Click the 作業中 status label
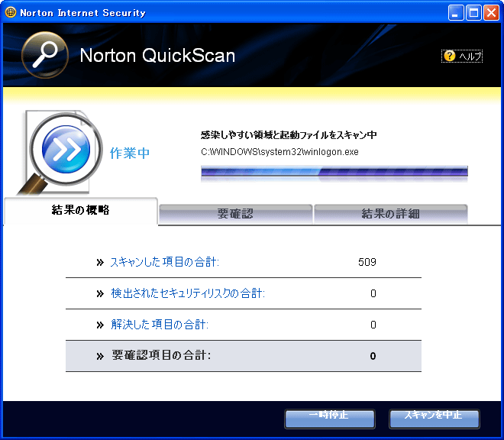504x440 pixels. tap(130, 153)
